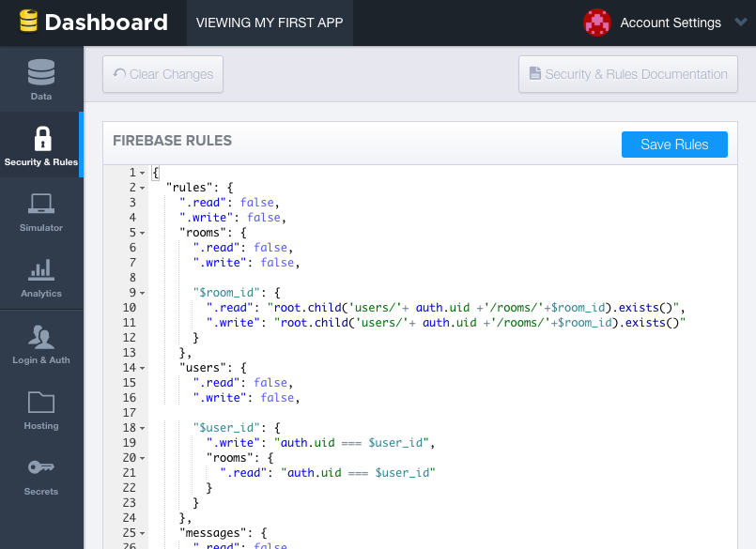Click ".write": false on line 4
This screenshot has width=756, height=549.
pos(232,218)
